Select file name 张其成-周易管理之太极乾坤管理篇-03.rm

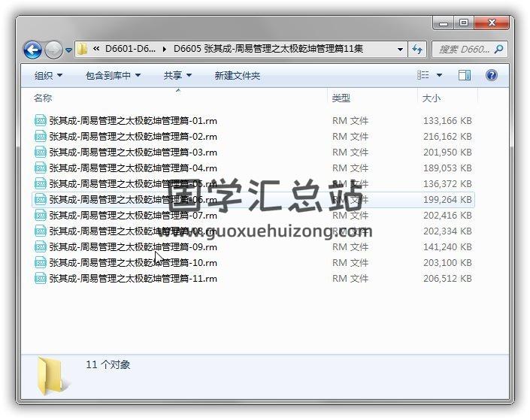pyautogui.click(x=133, y=152)
